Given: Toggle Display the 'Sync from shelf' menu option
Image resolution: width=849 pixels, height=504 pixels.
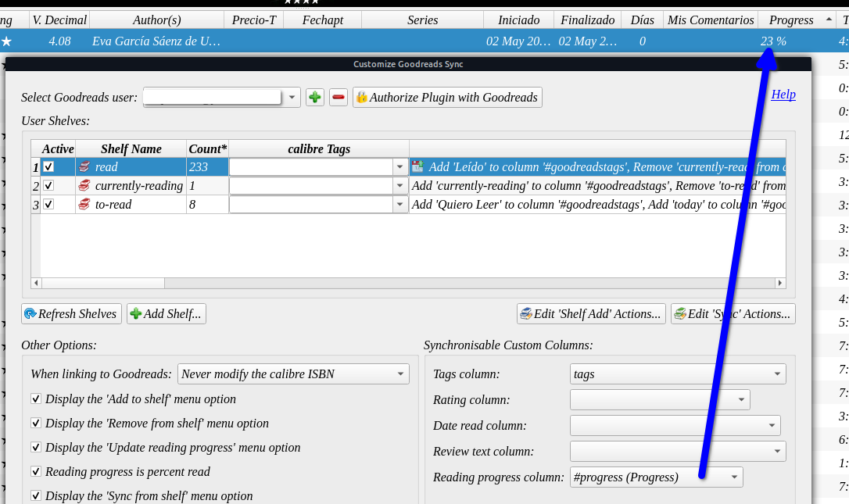Looking at the screenshot, I should [36, 496].
